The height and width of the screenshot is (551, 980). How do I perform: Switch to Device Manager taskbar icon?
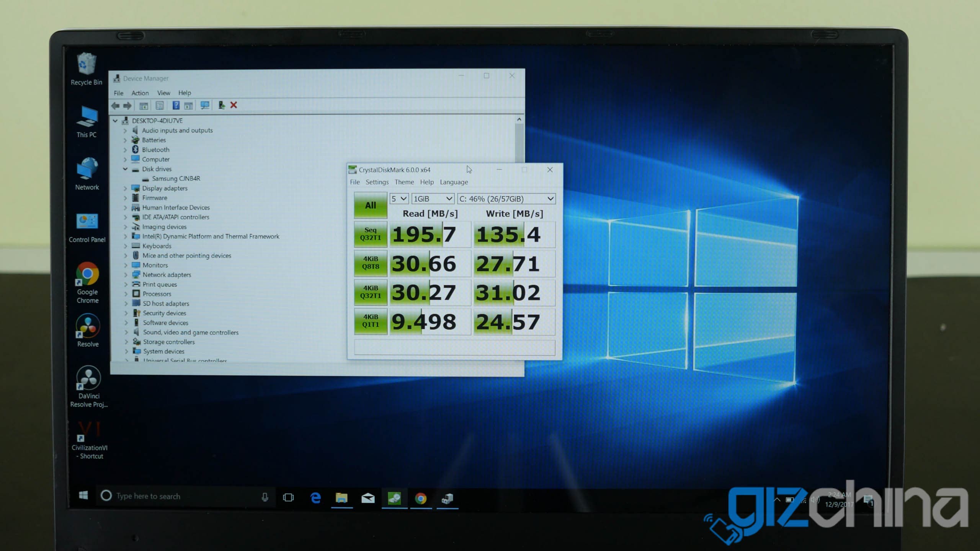pyautogui.click(x=447, y=498)
